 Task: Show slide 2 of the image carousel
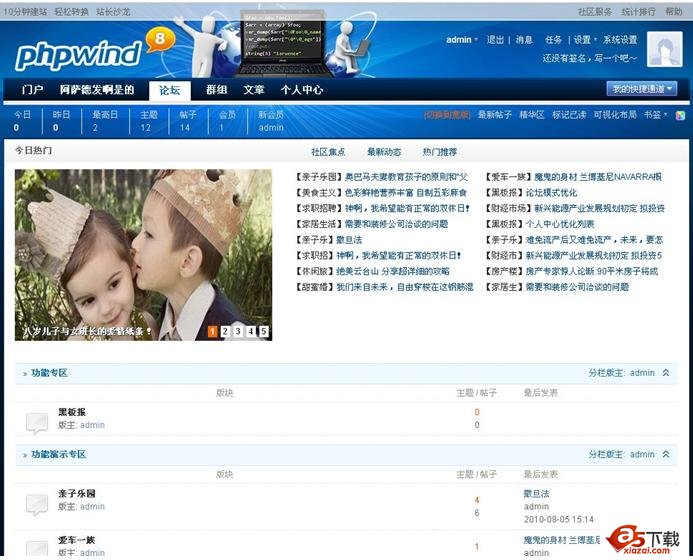click(225, 331)
